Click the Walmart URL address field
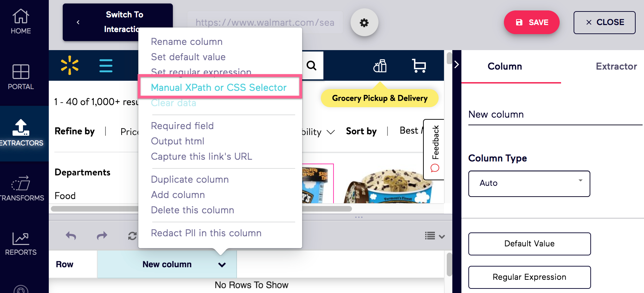 click(265, 23)
